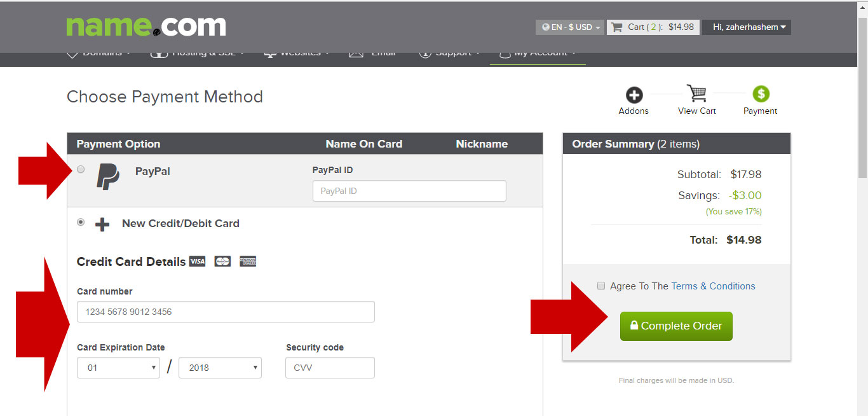Viewport: 868px width, 416px height.
Task: Expand the Hi, zaherhashem account dropdown
Action: [x=747, y=27]
